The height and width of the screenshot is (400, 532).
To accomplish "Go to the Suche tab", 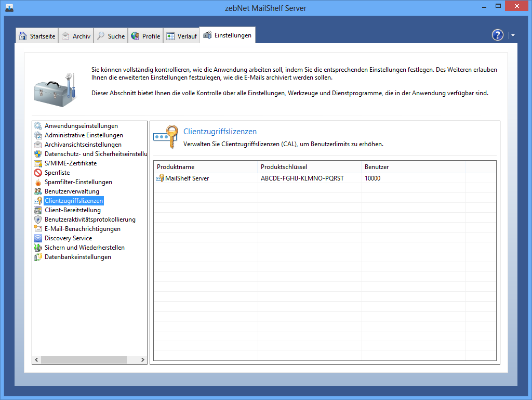I will point(111,36).
